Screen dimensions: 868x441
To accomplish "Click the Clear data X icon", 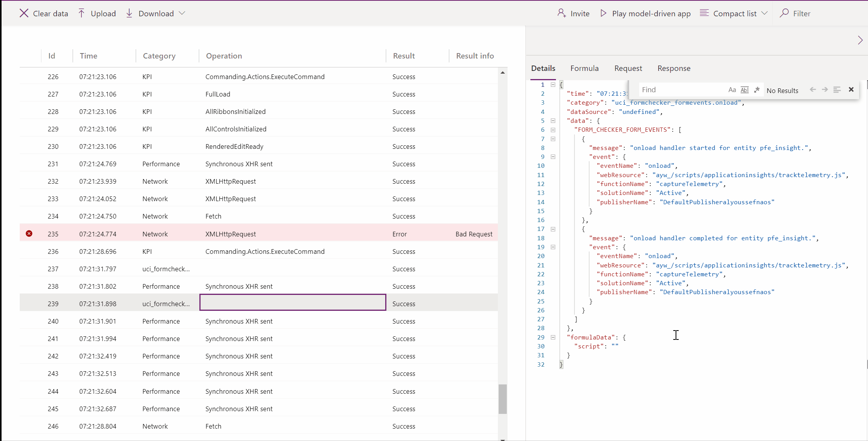I will pos(24,13).
